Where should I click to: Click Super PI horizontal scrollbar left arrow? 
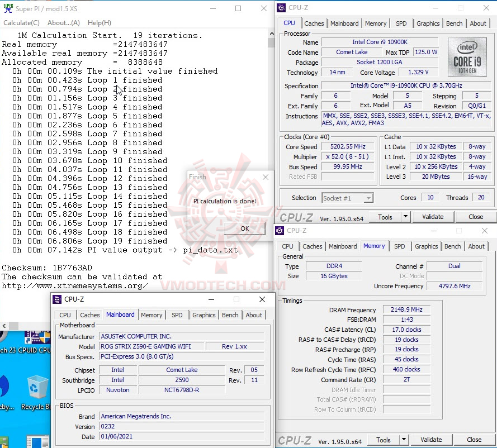point(4,326)
